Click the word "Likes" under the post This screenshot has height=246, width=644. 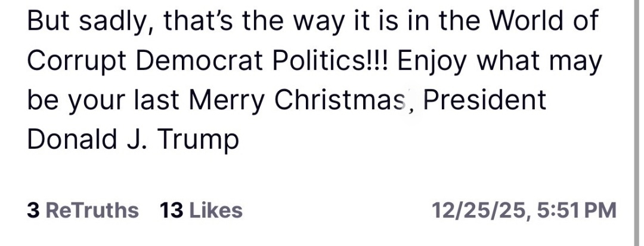tap(216, 210)
